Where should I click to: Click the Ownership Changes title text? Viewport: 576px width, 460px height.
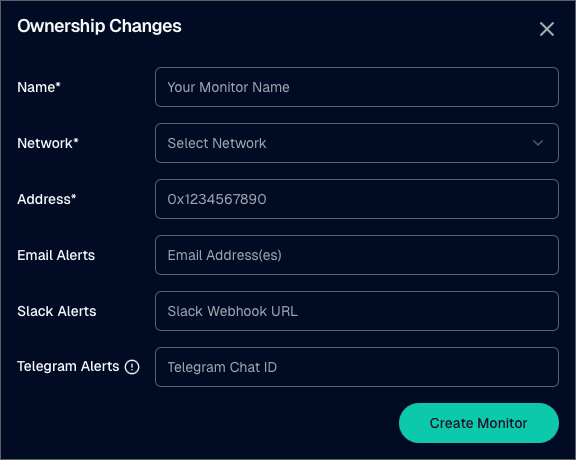coord(99,26)
